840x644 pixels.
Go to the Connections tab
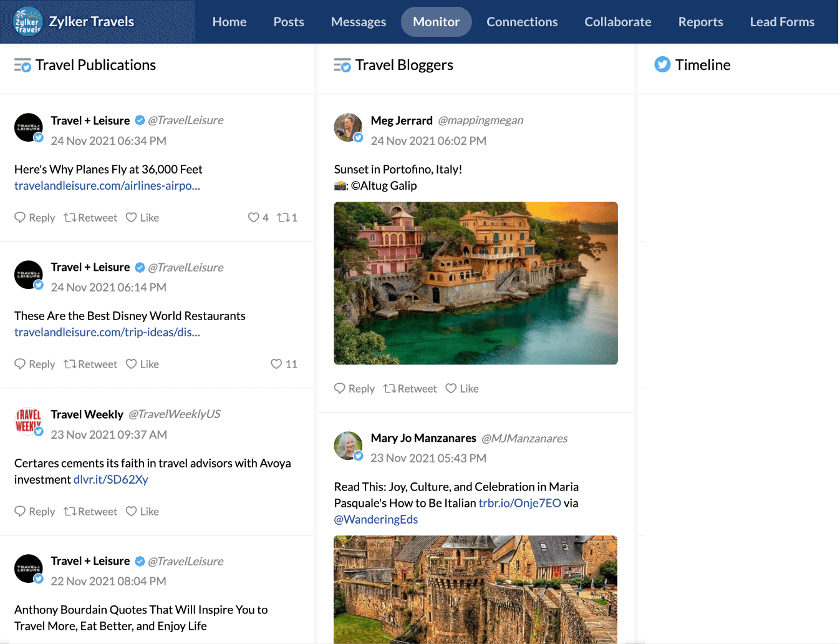coord(522,22)
